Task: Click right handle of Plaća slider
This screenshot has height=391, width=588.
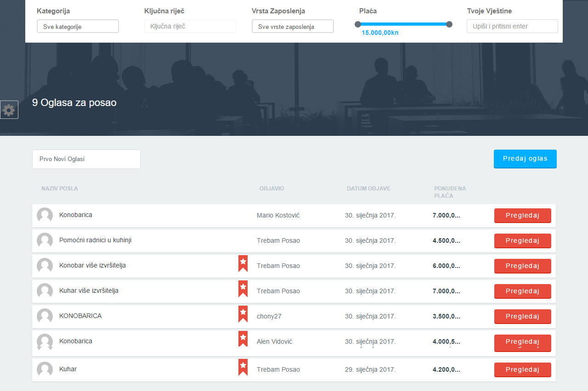Action: click(449, 24)
